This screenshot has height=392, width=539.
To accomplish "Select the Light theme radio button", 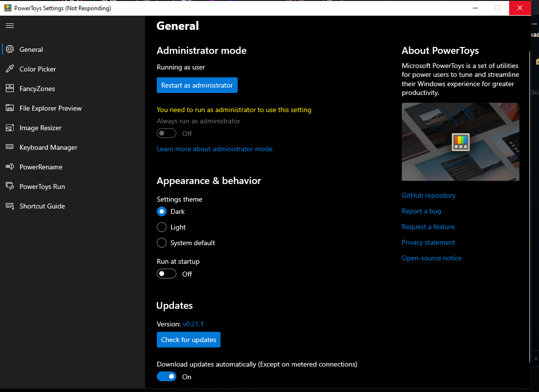I will click(162, 227).
